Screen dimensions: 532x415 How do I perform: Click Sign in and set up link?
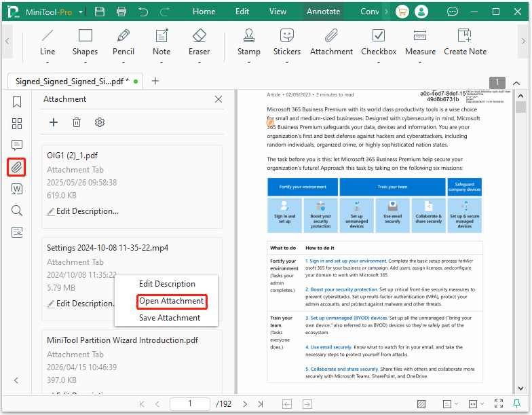[347, 261]
